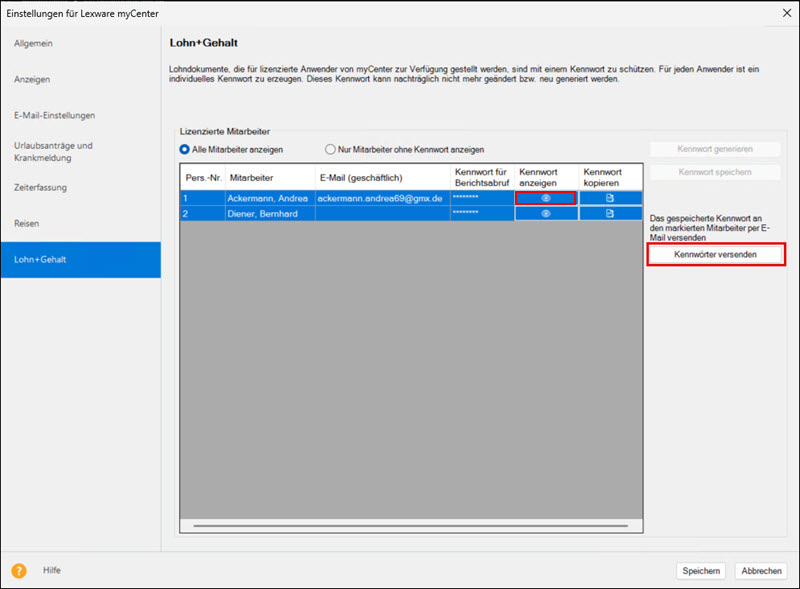Click the horizontal scrollbar of employee table
The image size is (800, 589).
coord(411,525)
